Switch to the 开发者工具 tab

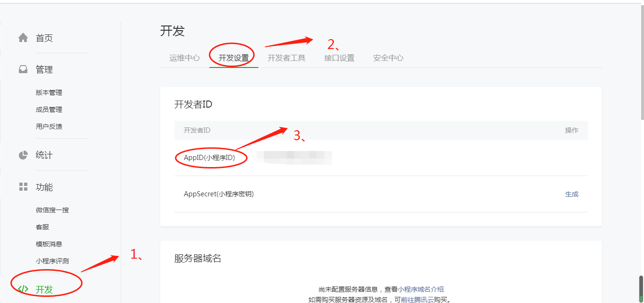(287, 58)
